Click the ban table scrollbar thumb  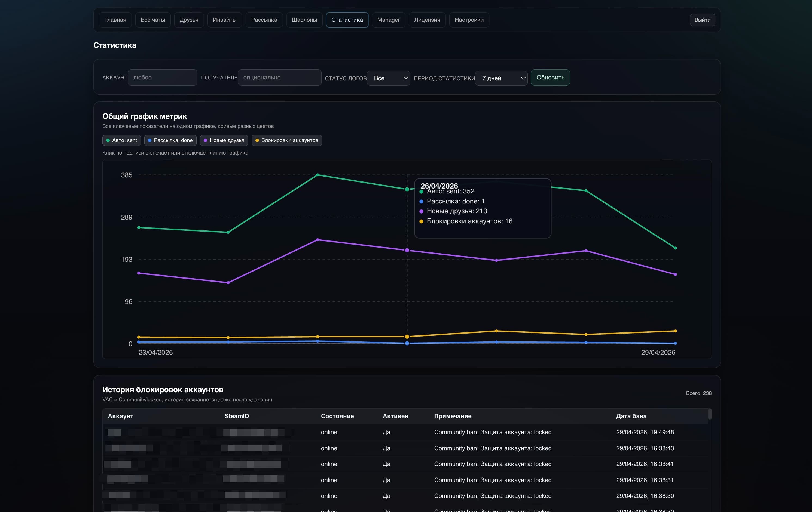pos(710,414)
